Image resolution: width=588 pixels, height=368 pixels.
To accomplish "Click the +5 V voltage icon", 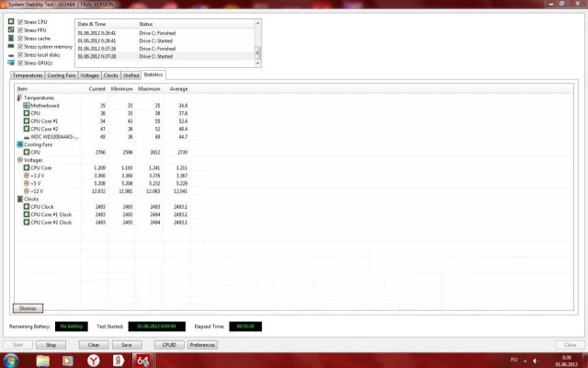I will tap(27, 183).
